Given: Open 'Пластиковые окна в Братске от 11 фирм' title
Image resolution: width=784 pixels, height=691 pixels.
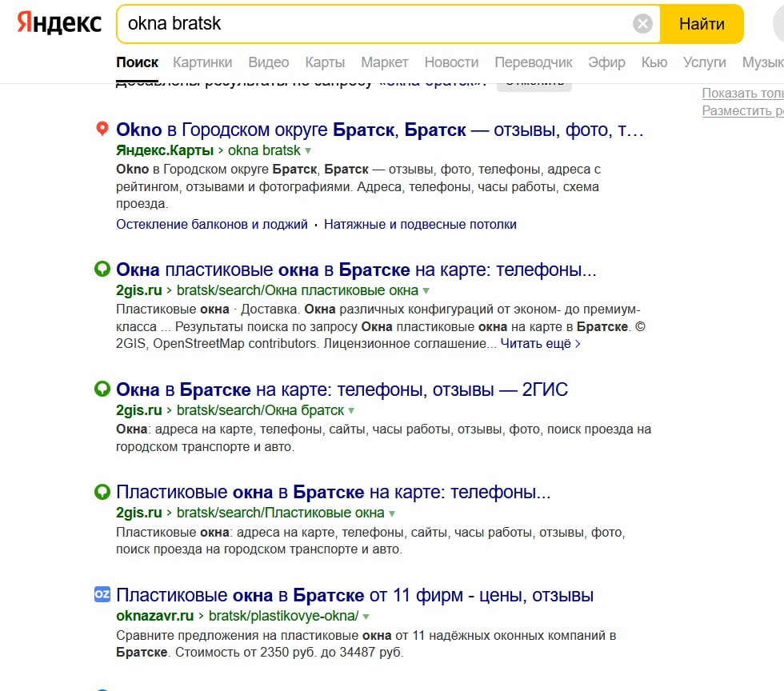Looking at the screenshot, I should coord(354,596).
